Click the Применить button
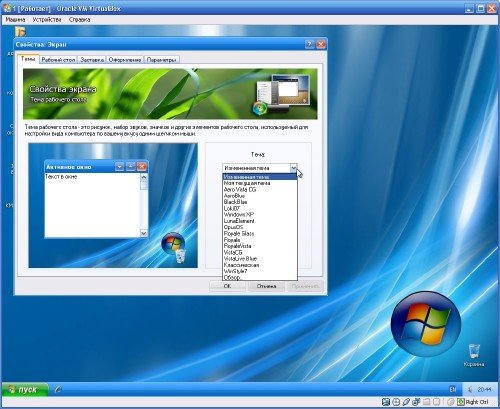Screen dimensions: 500x409 point(305,286)
